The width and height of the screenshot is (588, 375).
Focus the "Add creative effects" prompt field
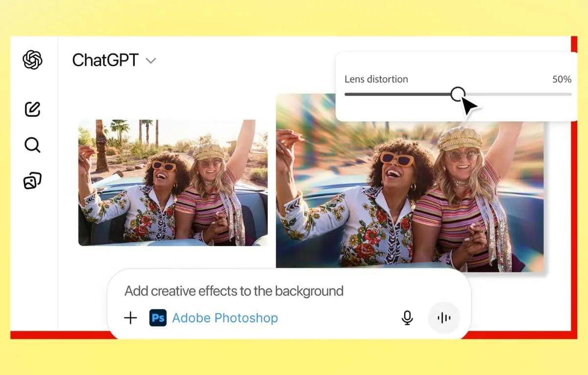click(234, 291)
